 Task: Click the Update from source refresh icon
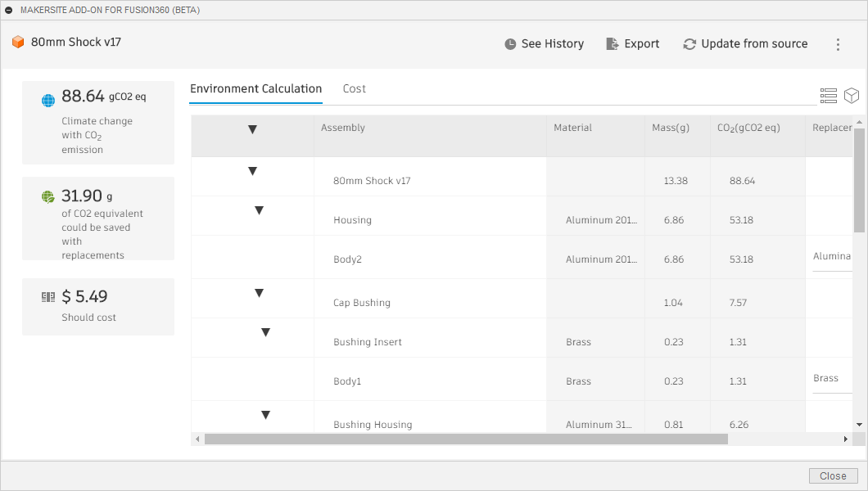pos(689,44)
